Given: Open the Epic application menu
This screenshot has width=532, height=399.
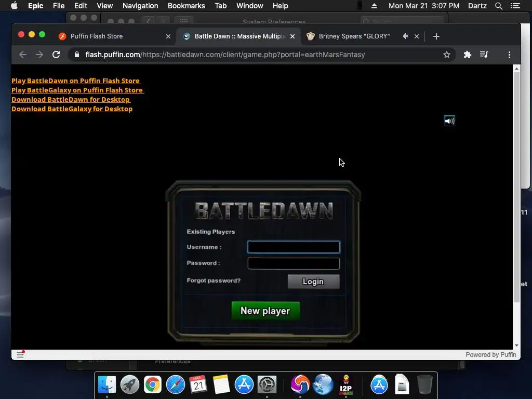Looking at the screenshot, I should pyautogui.click(x=36, y=6).
